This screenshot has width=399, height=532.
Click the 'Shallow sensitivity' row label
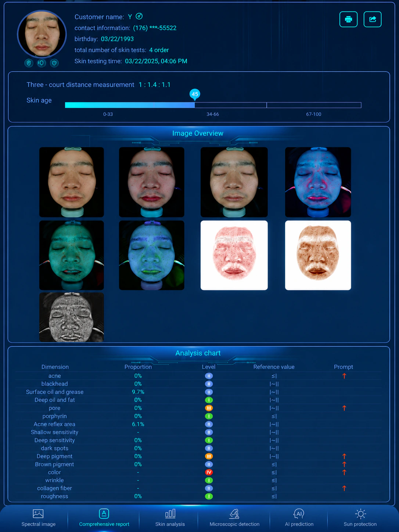point(54,432)
